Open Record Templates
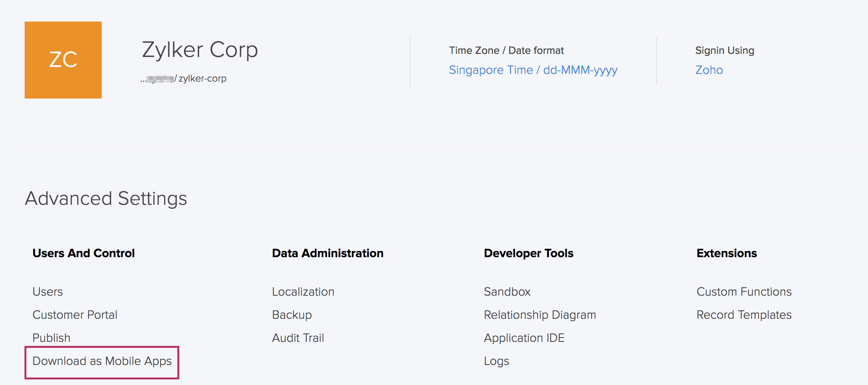This screenshot has width=868, height=385. pos(744,315)
